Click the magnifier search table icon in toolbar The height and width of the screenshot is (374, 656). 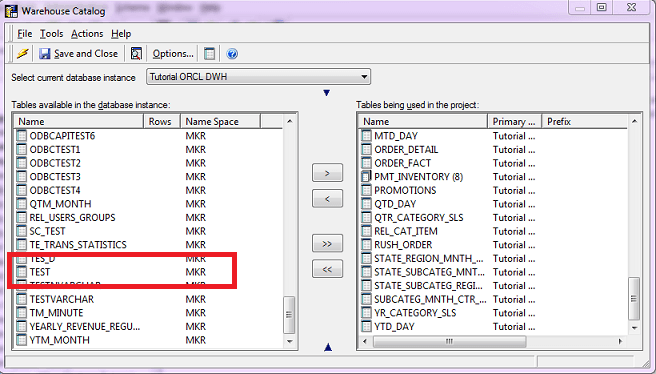[x=136, y=54]
